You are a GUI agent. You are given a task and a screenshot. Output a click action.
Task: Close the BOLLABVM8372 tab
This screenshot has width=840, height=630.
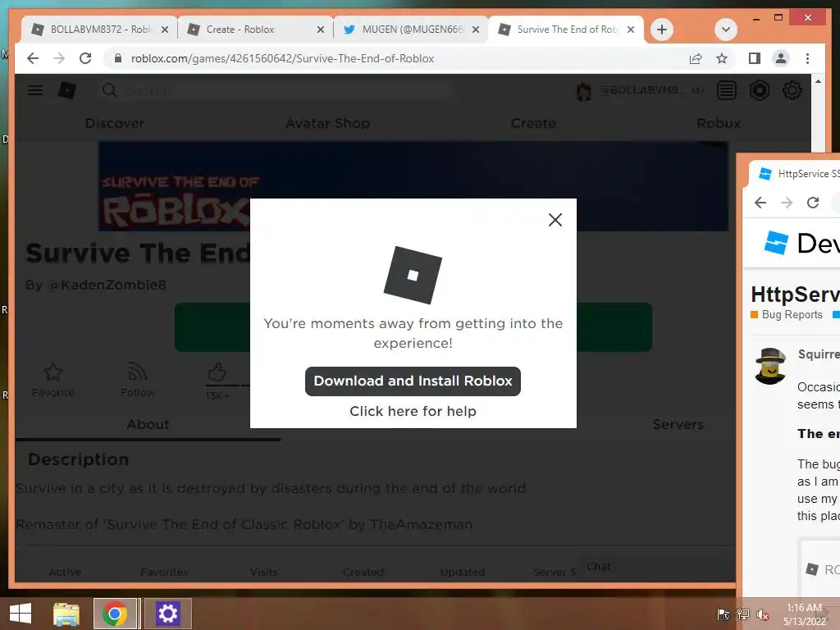[165, 30]
